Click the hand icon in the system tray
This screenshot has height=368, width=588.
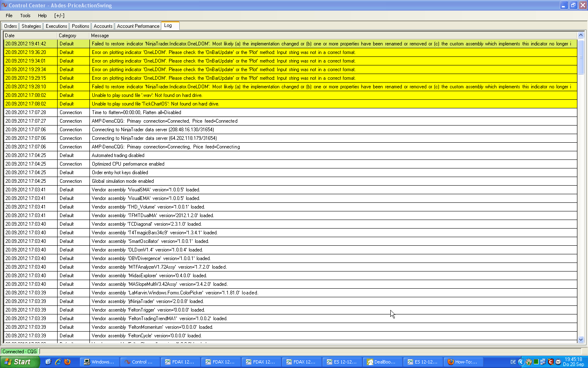click(529, 362)
